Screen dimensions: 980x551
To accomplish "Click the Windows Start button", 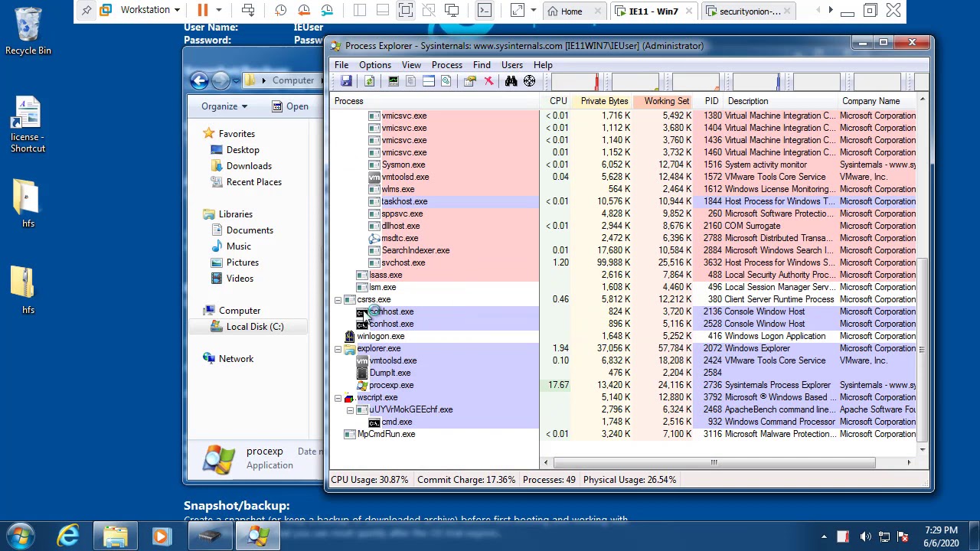I will coord(21,536).
